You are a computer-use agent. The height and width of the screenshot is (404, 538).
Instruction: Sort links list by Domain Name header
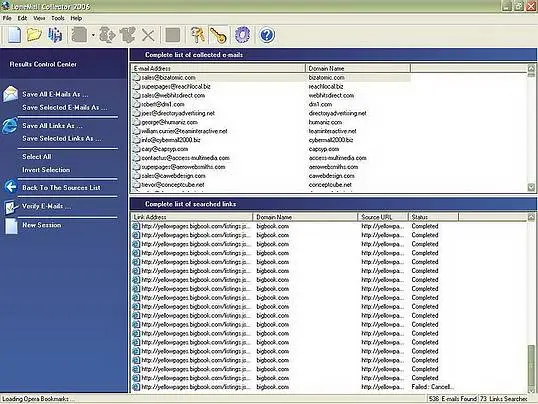point(305,217)
